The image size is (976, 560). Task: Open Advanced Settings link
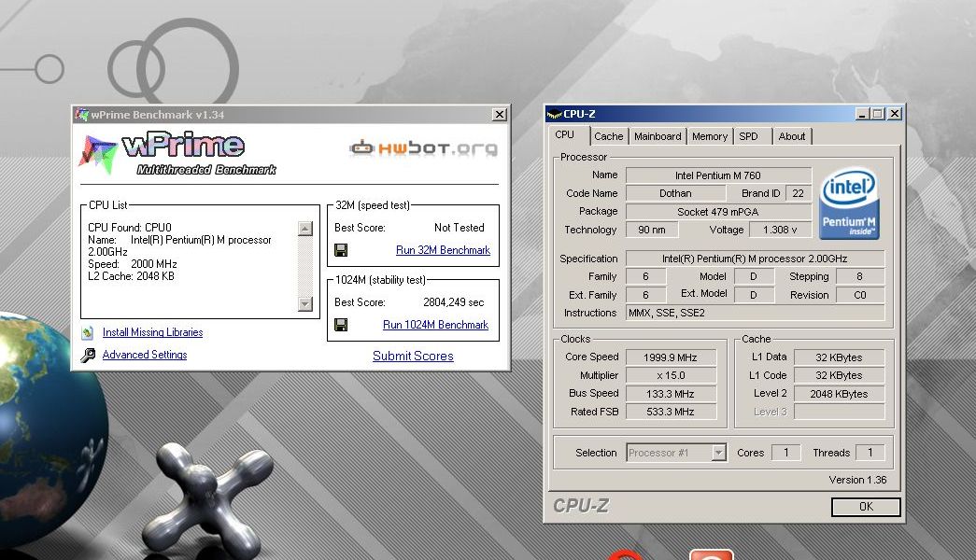pos(145,355)
